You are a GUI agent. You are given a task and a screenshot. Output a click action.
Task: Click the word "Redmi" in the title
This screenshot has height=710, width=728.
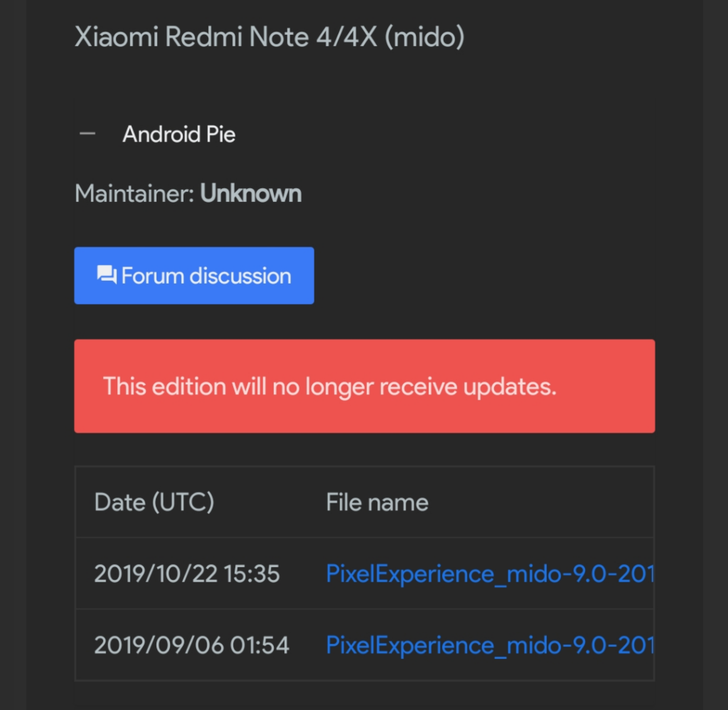tap(204, 37)
